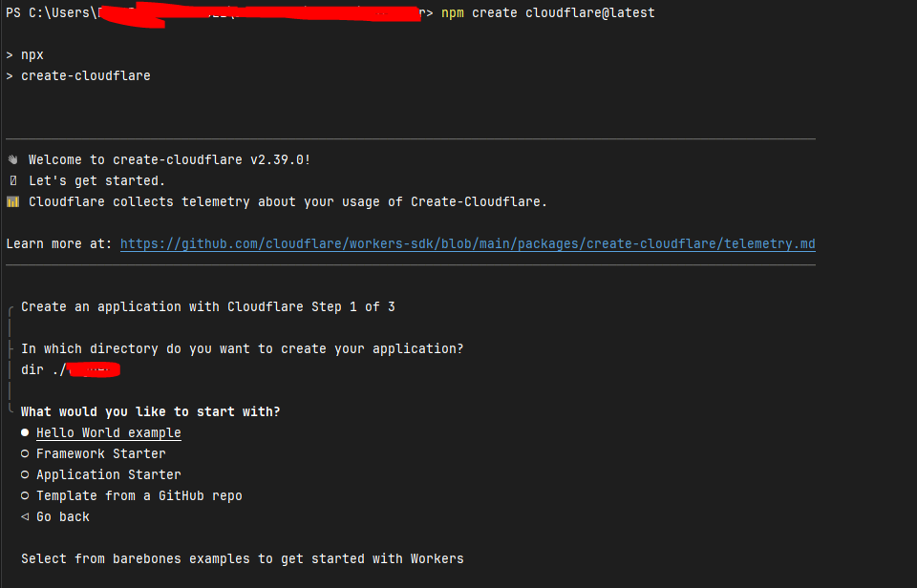The image size is (917, 588).
Task: Open the telemetry.md GitHub link
Action: pos(467,243)
